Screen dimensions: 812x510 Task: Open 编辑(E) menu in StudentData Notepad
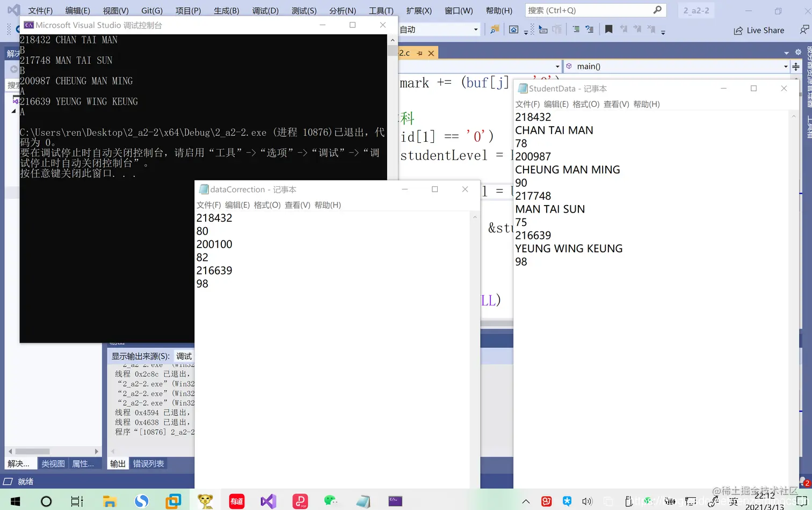(556, 104)
